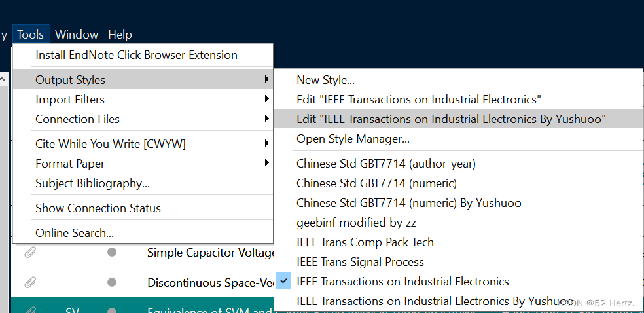This screenshot has height=313, width=644.
Task: Open Style Manager
Action: [x=458, y=139]
